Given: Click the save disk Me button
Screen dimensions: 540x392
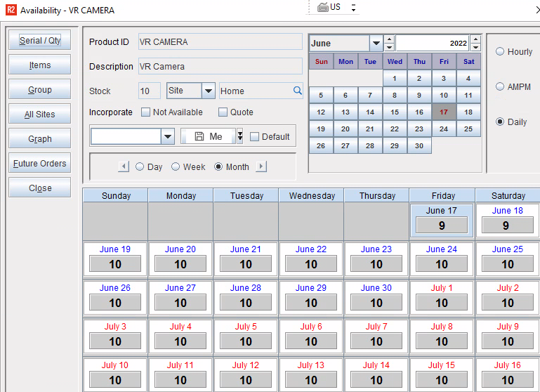Looking at the screenshot, I should tap(208, 136).
